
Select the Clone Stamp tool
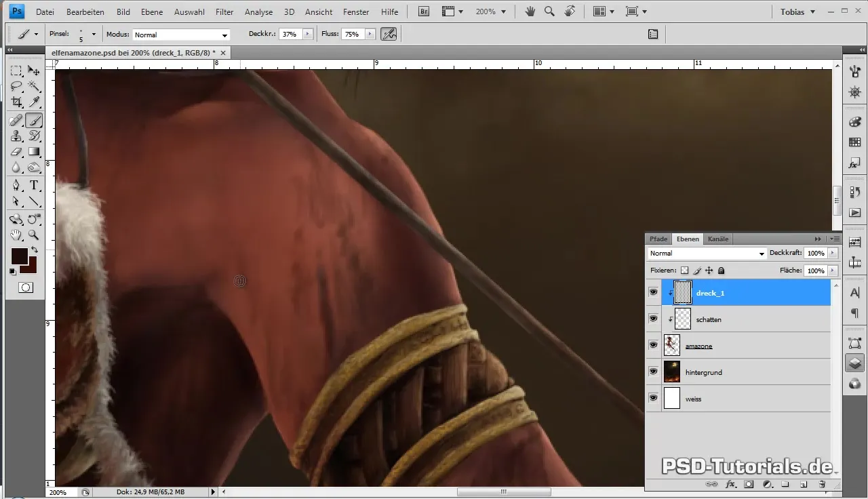pos(16,136)
